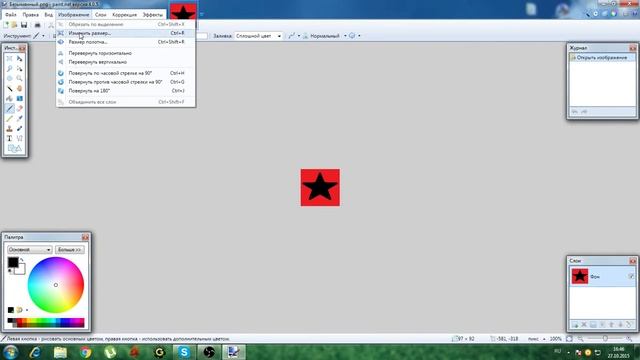This screenshot has width=640, height=360.
Task: Select the Paintbrush tool
Action: [x=9, y=109]
